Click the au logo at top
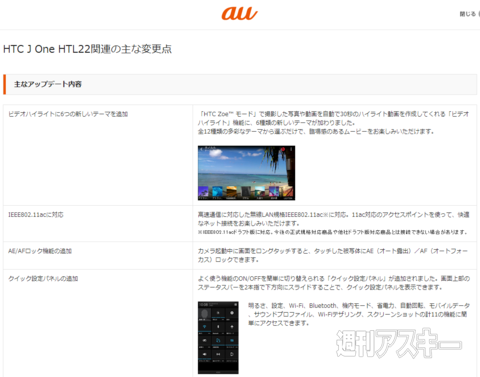480x377 pixels. pyautogui.click(x=239, y=13)
